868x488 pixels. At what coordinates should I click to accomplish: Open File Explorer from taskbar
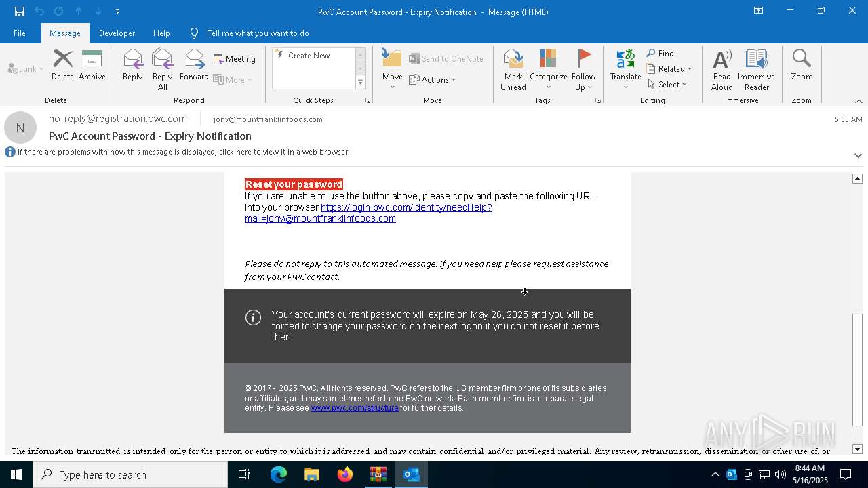point(311,474)
